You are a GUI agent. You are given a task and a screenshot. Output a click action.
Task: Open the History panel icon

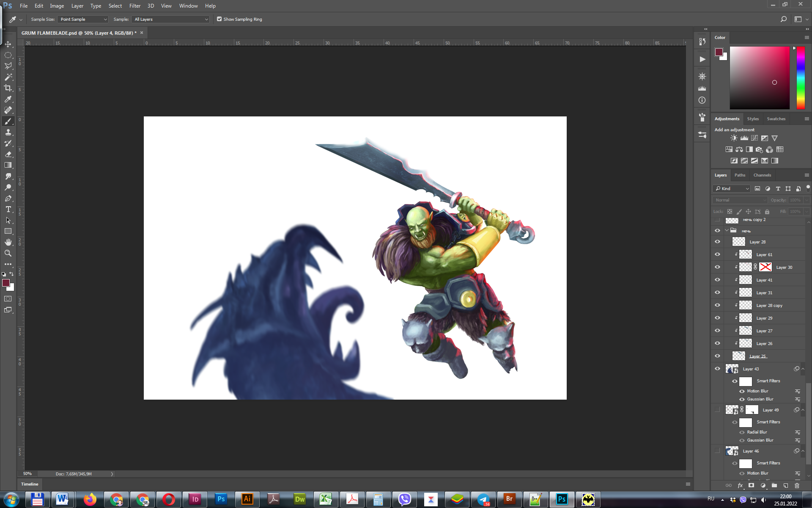[x=702, y=41]
